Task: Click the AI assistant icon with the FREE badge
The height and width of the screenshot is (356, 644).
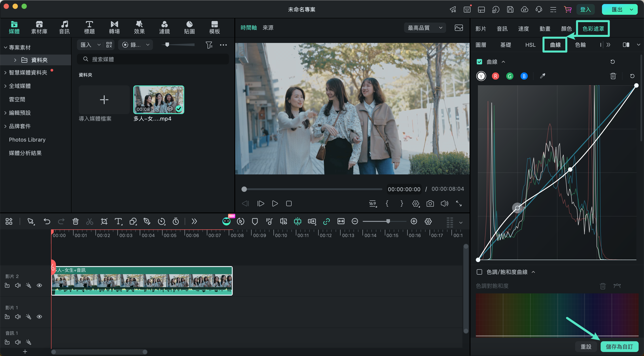Action: coord(227,221)
